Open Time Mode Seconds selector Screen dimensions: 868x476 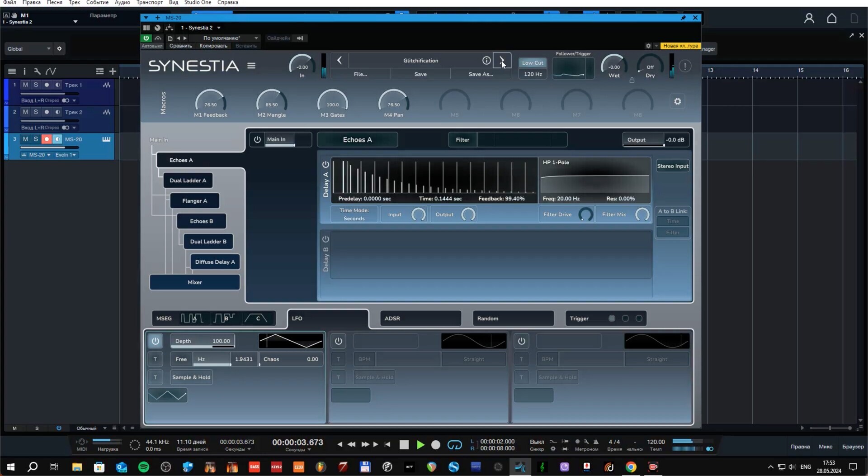[354, 214]
